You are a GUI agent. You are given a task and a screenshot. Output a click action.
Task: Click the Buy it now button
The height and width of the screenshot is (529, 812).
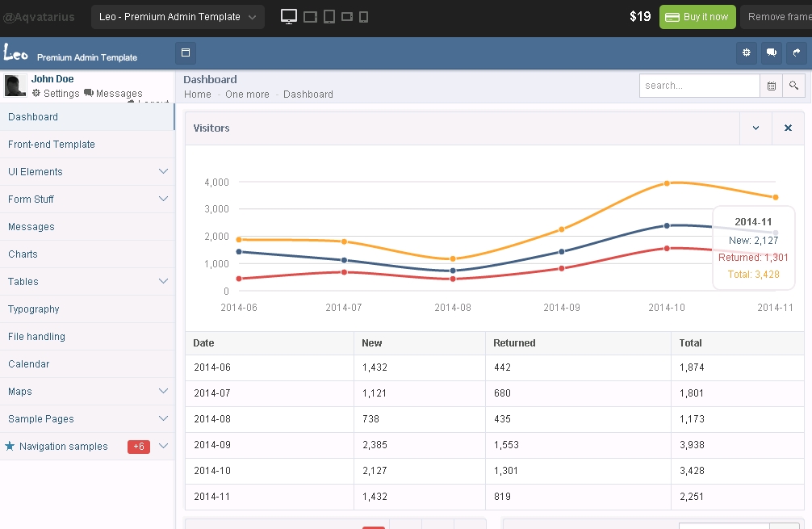coord(697,17)
